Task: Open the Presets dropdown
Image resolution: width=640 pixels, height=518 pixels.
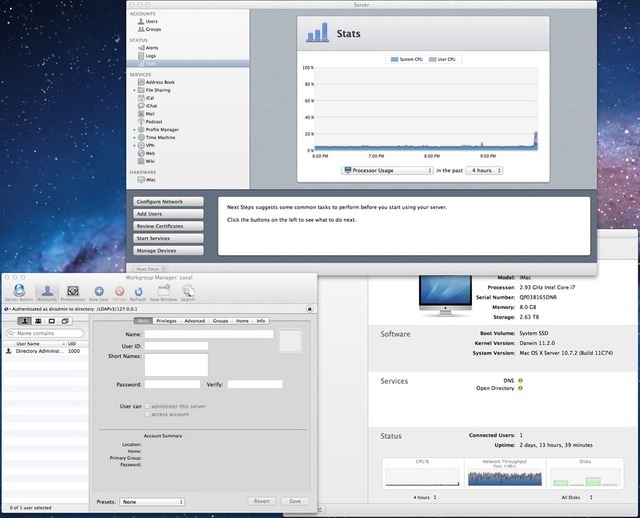Action: tap(152, 502)
